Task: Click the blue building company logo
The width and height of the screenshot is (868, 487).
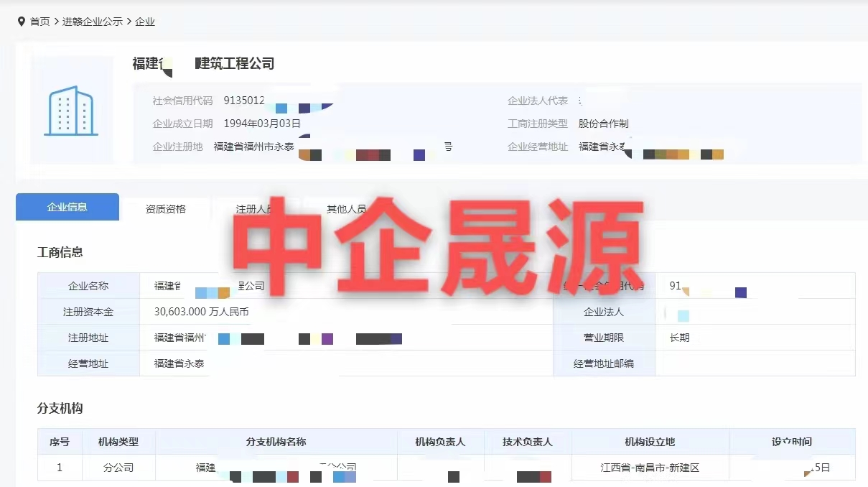Action: 70,110
